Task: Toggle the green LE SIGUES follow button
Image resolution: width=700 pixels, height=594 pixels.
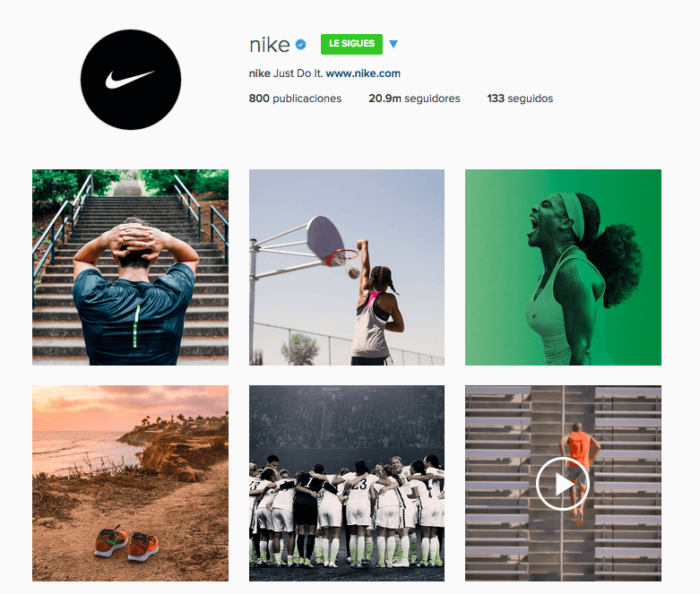Action: point(351,44)
